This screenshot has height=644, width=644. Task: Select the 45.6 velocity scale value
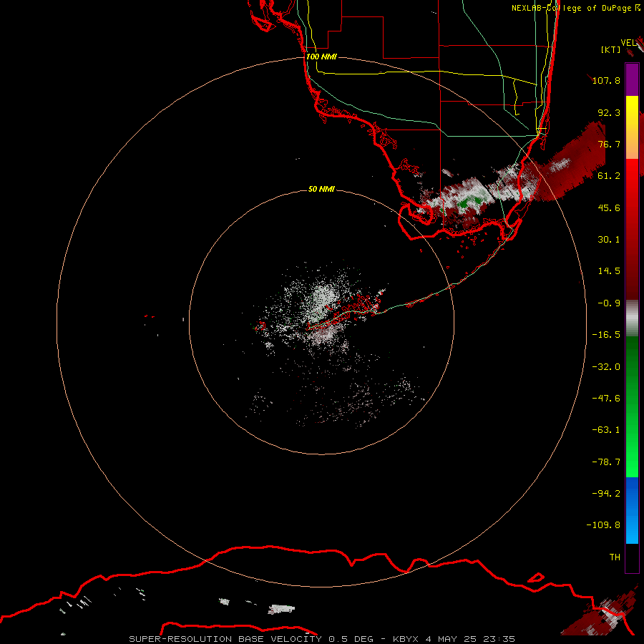click(x=609, y=208)
